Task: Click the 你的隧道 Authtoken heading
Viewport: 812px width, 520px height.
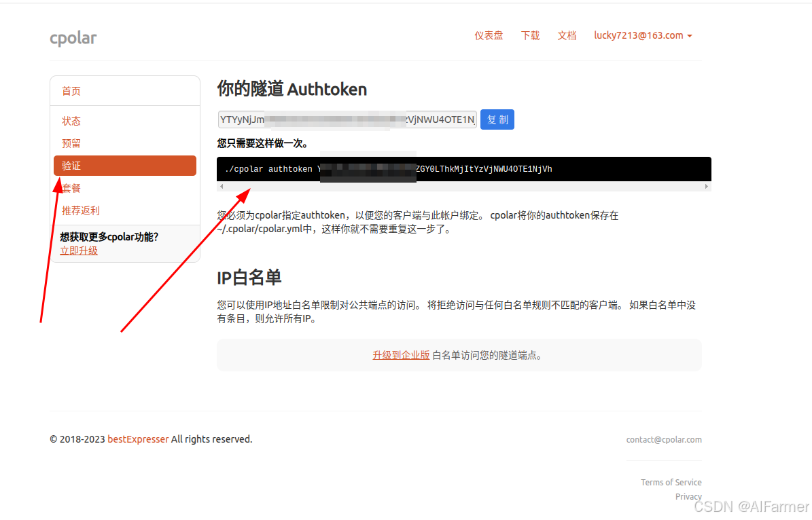Action: click(x=292, y=89)
